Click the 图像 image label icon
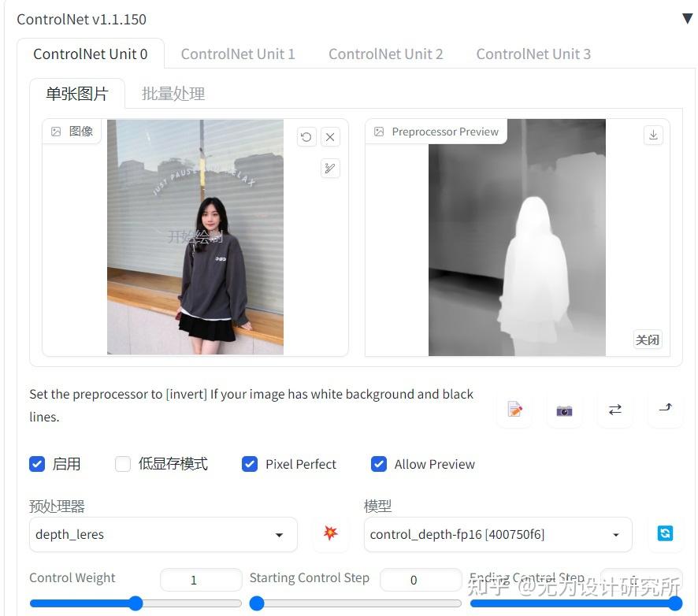The image size is (698, 616). [56, 132]
